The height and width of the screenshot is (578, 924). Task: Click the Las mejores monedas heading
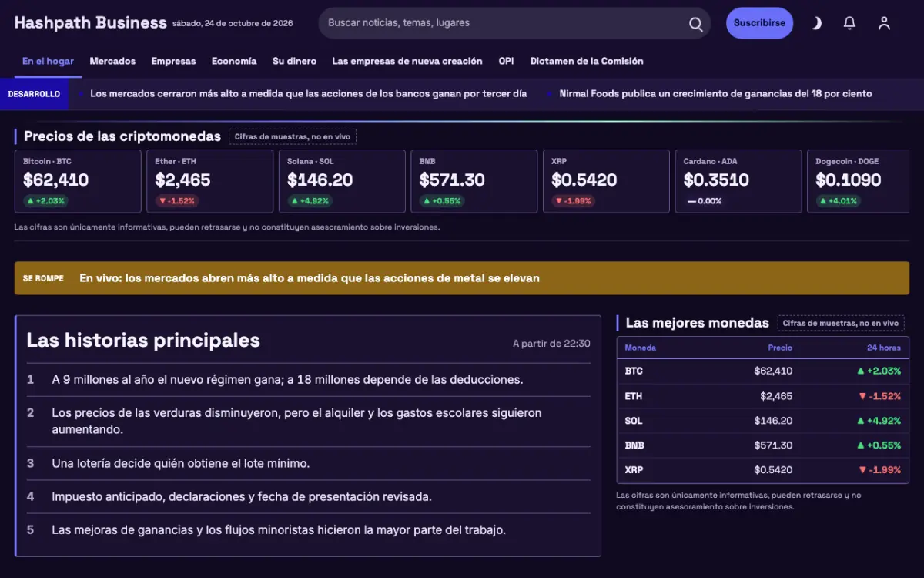(x=698, y=323)
